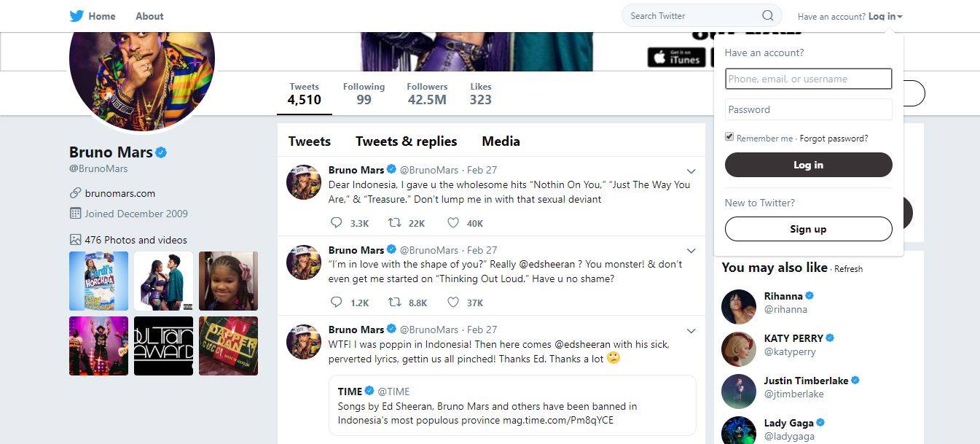Click the Sign up button

click(x=809, y=229)
